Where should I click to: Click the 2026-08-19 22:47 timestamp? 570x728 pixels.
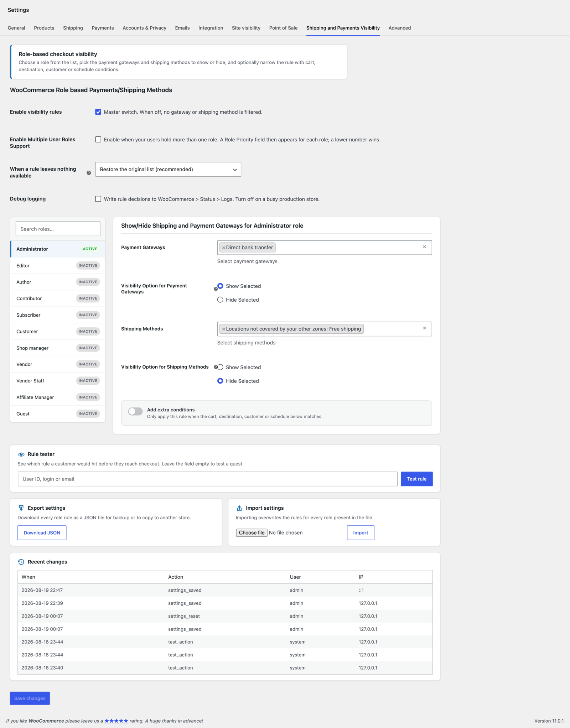click(42, 590)
